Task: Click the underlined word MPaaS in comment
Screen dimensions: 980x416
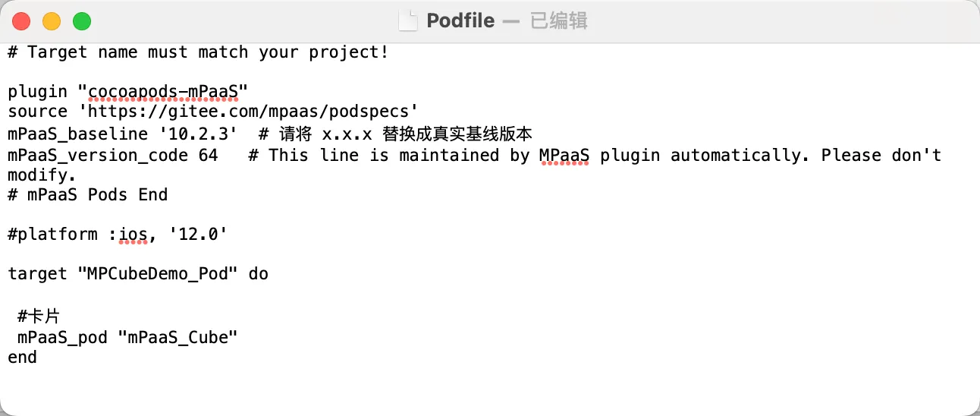Action: [x=564, y=155]
